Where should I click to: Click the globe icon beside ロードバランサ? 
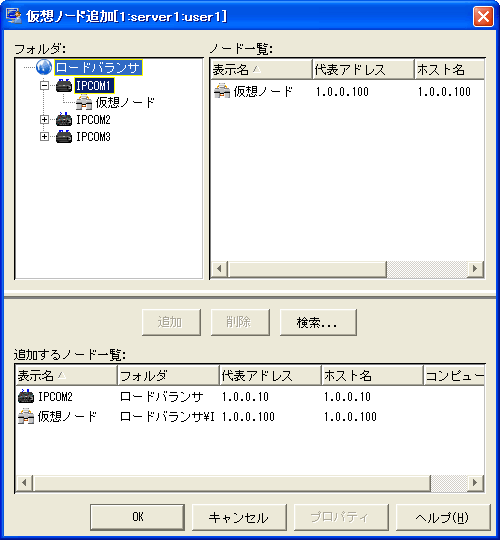[x=44, y=67]
